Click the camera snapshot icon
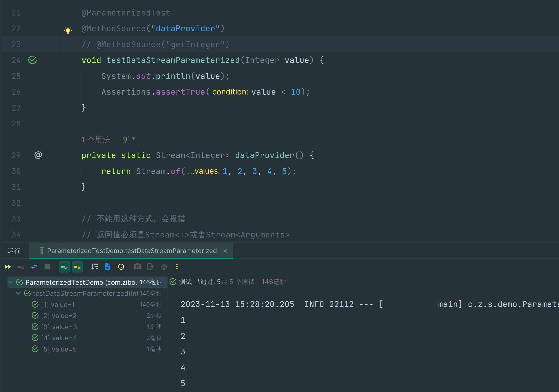This screenshot has height=392, width=559. [138, 267]
